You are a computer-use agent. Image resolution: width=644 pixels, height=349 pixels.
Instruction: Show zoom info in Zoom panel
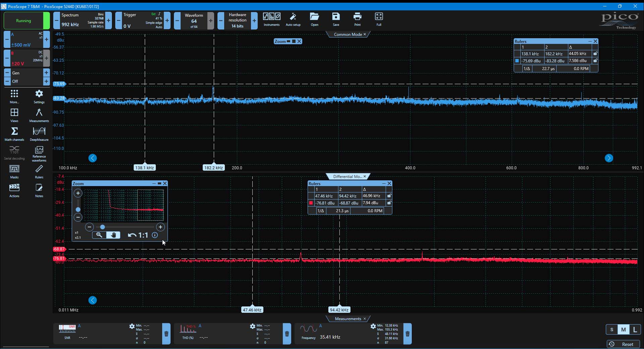point(155,235)
